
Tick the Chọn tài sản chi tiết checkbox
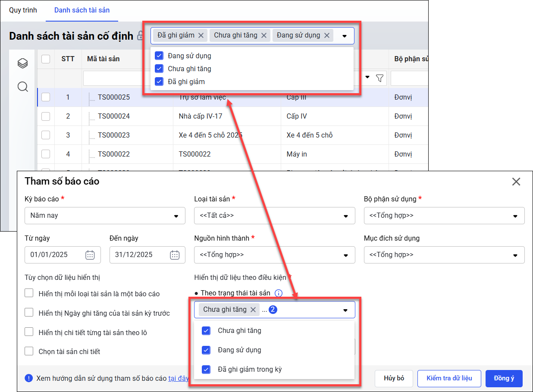coord(29,351)
